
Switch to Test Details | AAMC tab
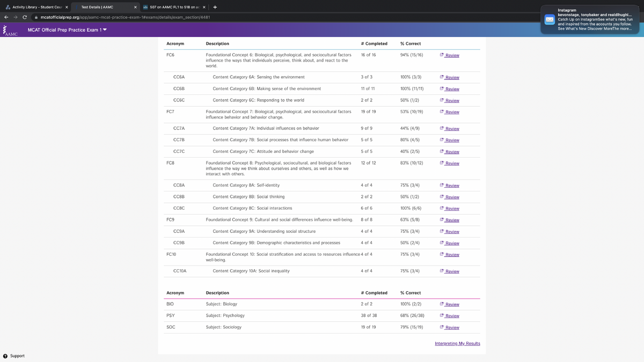105,8
